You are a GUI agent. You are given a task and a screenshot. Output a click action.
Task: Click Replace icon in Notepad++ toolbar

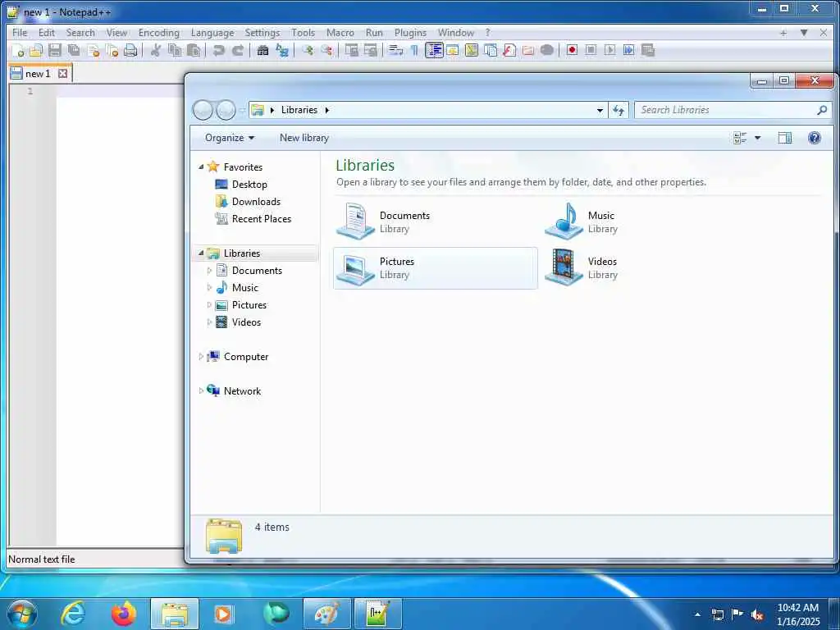[282, 50]
